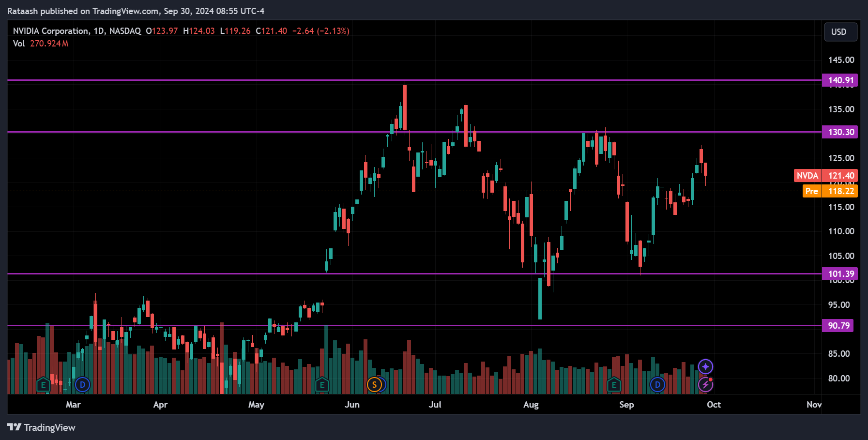Click the Jun label on time axis

click(x=352, y=405)
